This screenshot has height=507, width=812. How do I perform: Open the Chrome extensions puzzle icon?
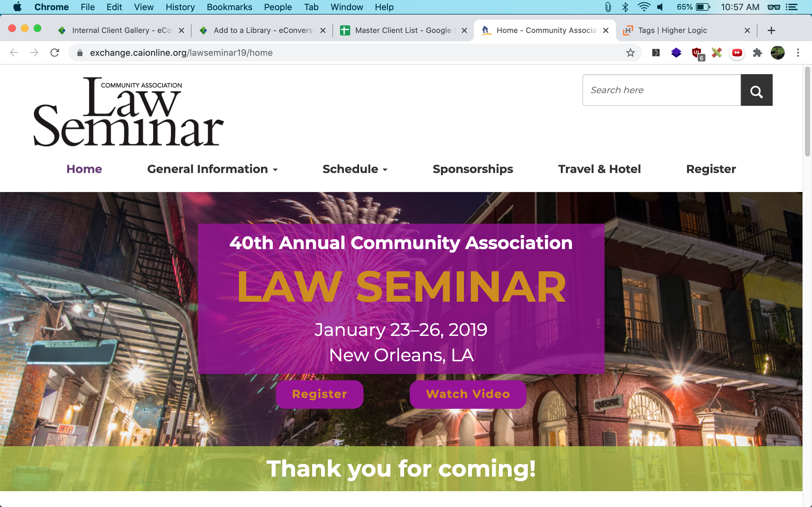click(x=757, y=53)
